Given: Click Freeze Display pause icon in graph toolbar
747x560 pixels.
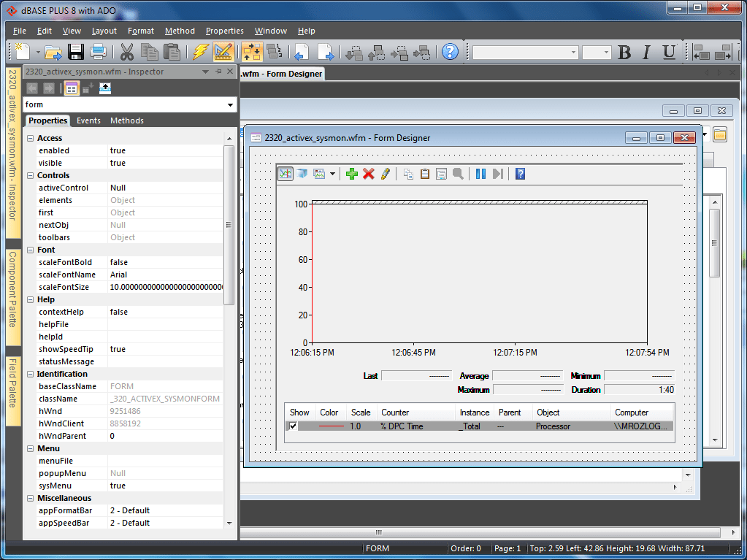Looking at the screenshot, I should coord(480,174).
